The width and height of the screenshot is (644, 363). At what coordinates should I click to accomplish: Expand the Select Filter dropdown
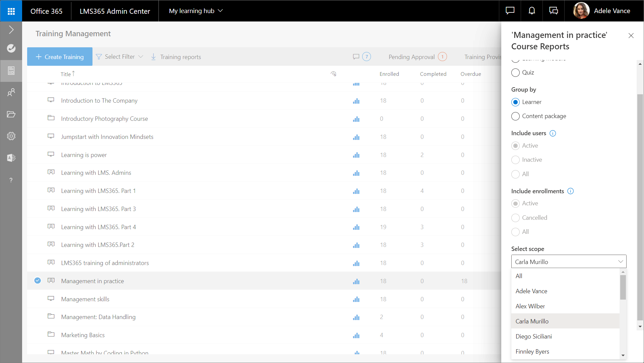120,57
